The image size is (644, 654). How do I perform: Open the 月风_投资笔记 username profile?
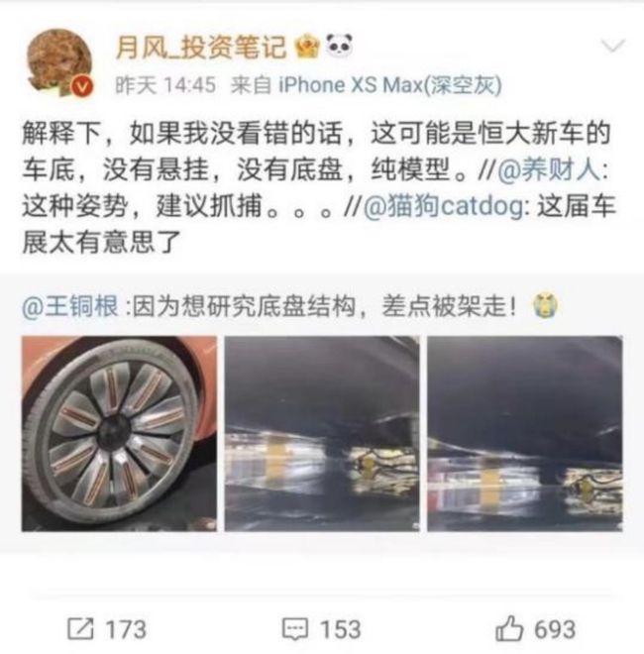click(x=201, y=47)
